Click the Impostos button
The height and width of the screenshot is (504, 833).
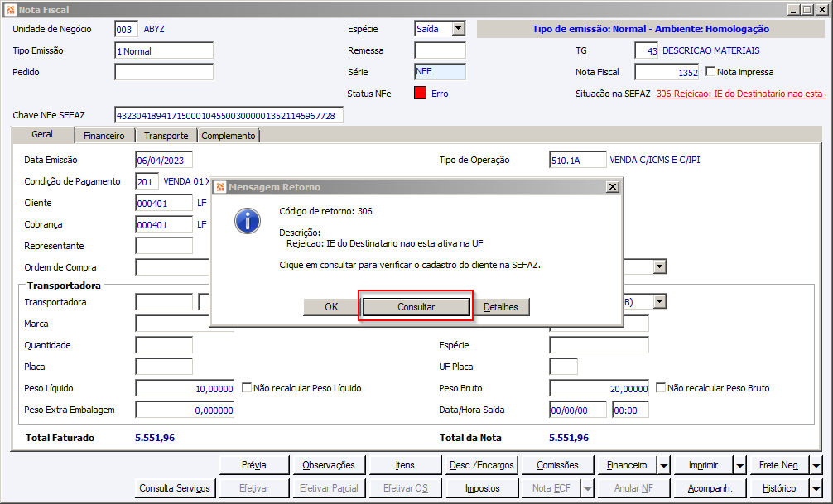pos(483,488)
